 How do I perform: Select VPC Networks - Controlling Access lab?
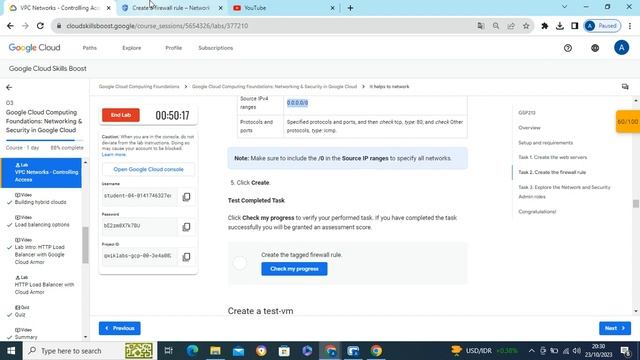pyautogui.click(x=41, y=173)
